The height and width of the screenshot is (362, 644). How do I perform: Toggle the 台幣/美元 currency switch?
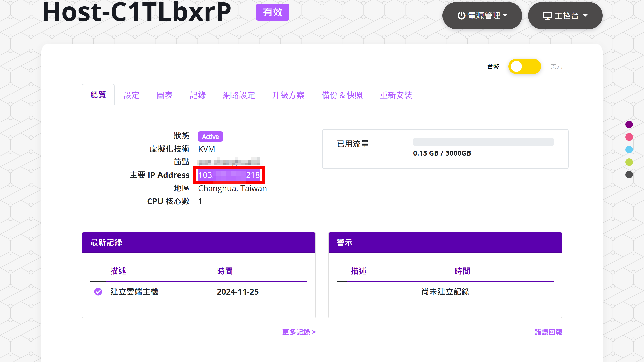coord(525,66)
